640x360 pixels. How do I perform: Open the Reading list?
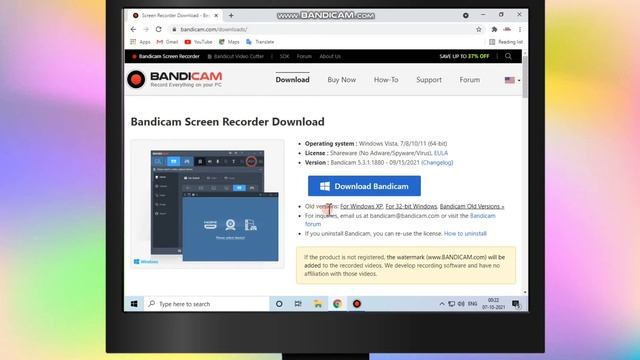(506, 42)
